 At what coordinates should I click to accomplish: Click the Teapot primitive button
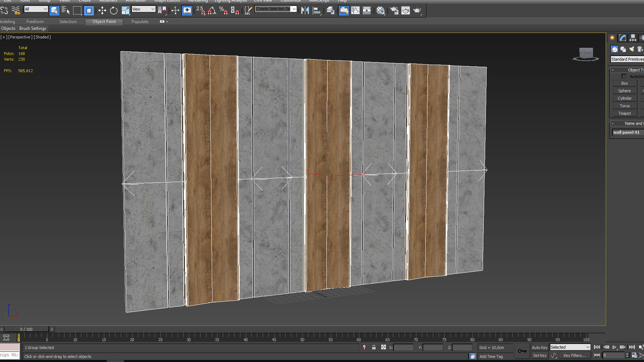point(625,114)
